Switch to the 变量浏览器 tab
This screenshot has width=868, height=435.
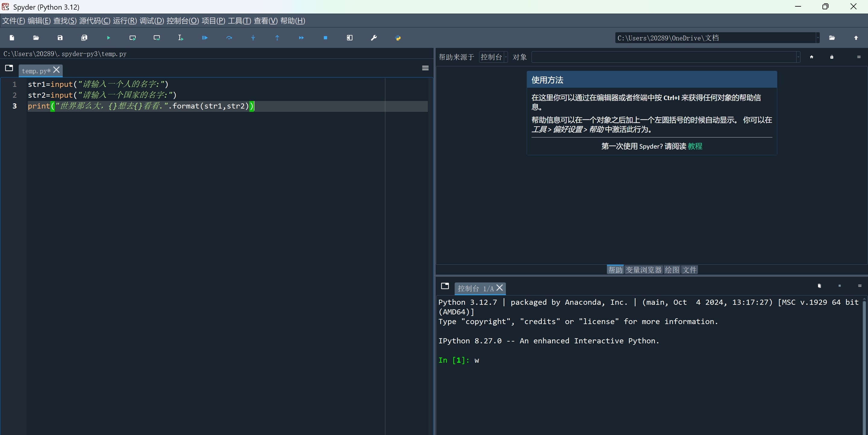(644, 270)
